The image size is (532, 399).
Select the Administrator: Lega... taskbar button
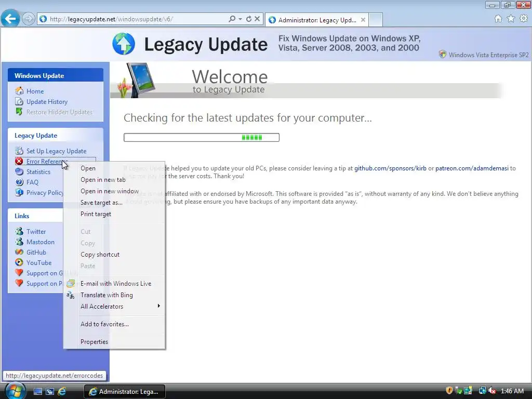coord(125,392)
